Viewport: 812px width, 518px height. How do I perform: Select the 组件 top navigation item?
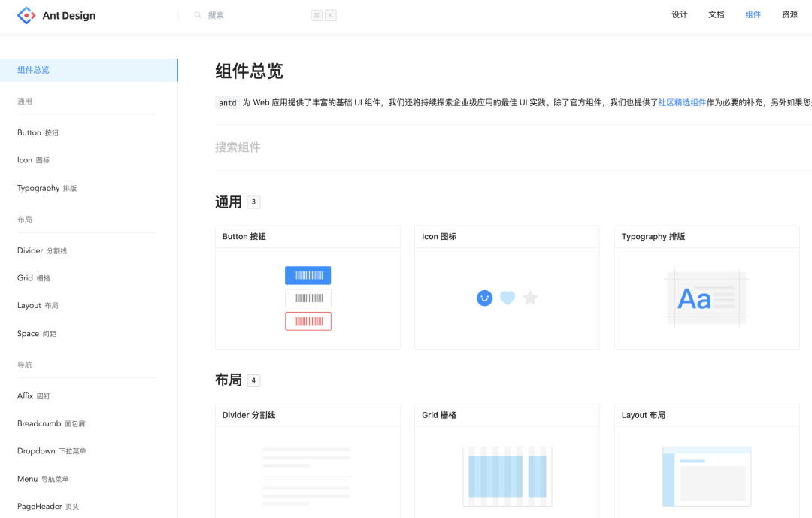753,14
